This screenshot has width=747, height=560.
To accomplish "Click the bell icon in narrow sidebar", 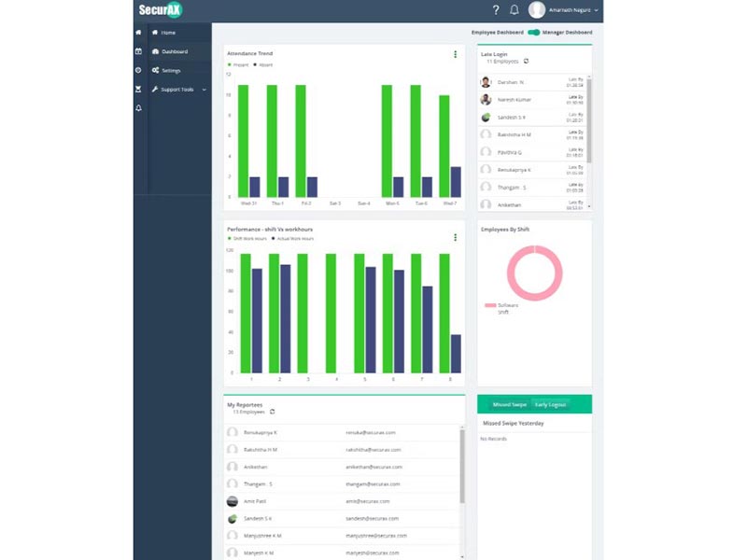I will click(x=138, y=108).
